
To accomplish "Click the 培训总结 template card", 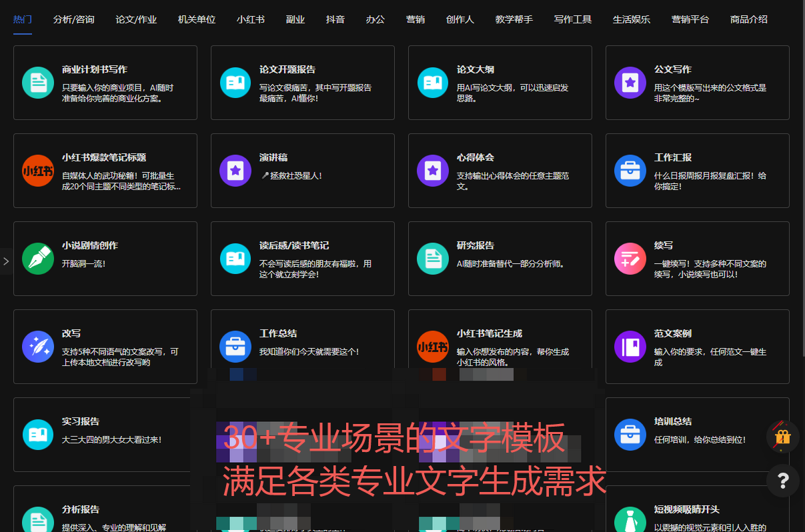I will (x=697, y=434).
